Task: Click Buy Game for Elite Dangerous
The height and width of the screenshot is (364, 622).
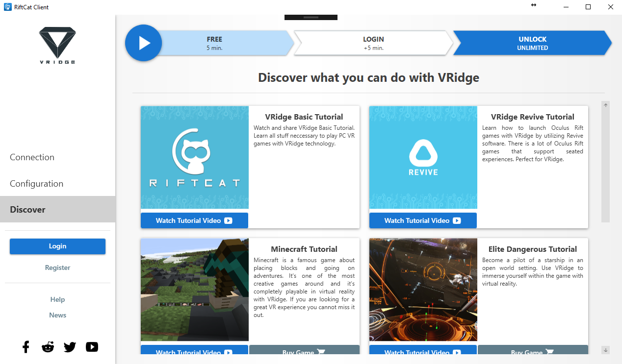Action: tap(533, 350)
